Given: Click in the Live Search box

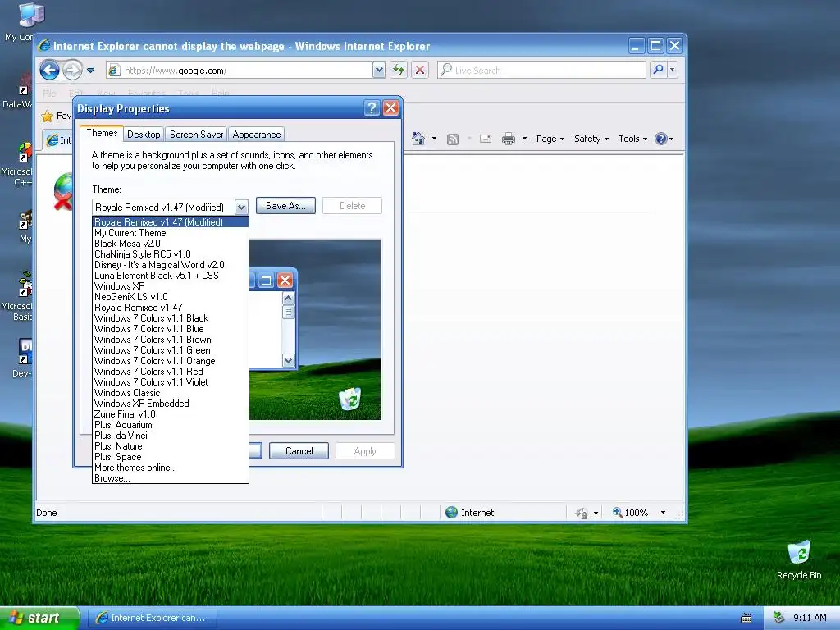Looking at the screenshot, I should tap(541, 71).
